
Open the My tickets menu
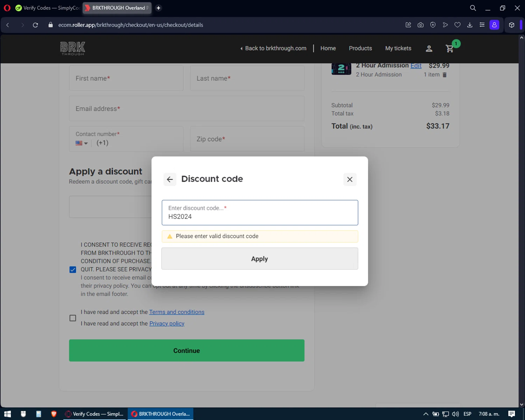398,48
